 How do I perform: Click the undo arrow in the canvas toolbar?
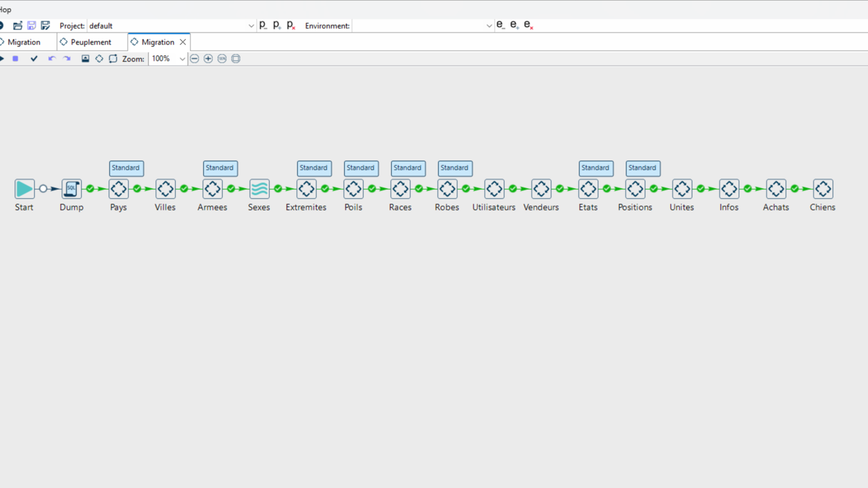[x=52, y=59]
